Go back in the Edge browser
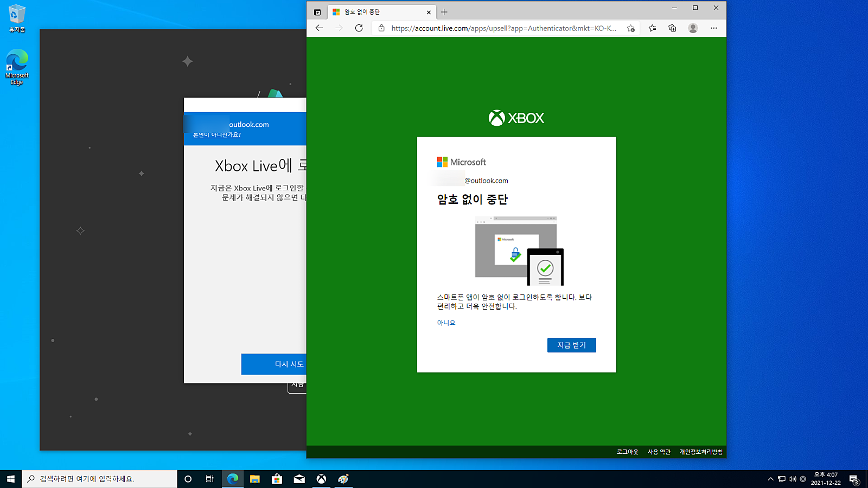The image size is (868, 488). click(319, 28)
